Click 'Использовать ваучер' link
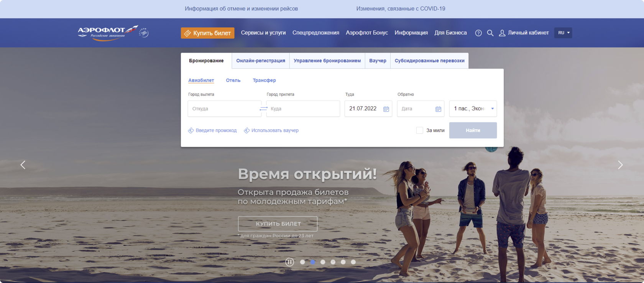The image size is (644, 283). 271,130
